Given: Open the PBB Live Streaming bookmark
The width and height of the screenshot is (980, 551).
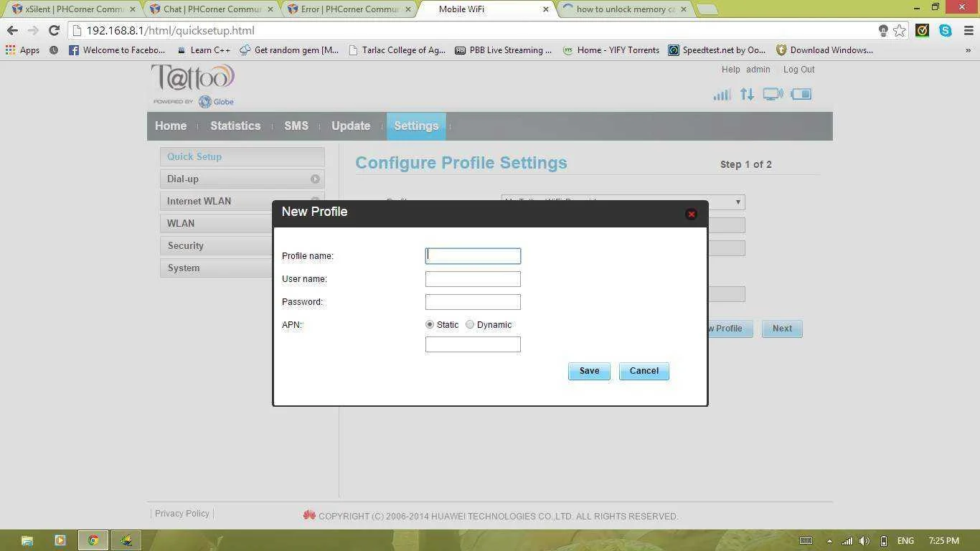Looking at the screenshot, I should click(504, 50).
